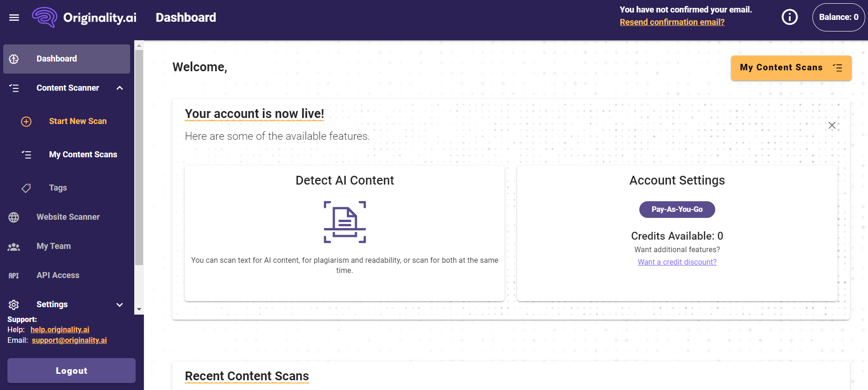The width and height of the screenshot is (868, 390).
Task: Click sidebar scrollbar up arrow
Action: [x=139, y=45]
